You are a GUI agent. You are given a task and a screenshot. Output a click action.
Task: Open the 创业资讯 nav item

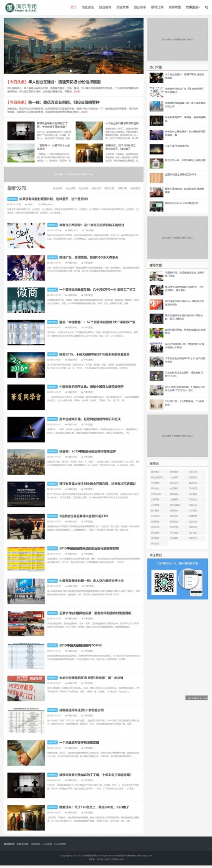coord(87,8)
